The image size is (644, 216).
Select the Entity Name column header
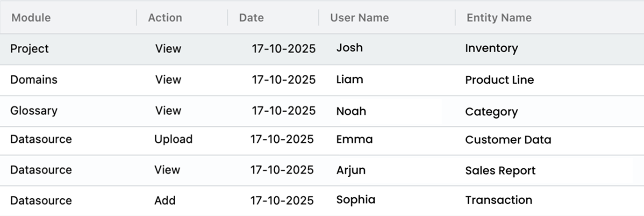coord(499,18)
